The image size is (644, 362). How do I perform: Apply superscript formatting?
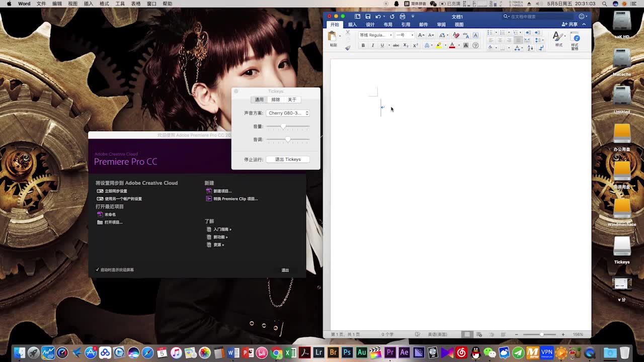point(416,45)
